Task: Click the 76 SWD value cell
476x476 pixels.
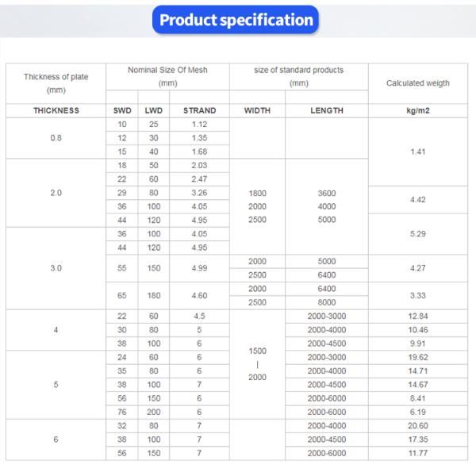Action: coord(121,413)
